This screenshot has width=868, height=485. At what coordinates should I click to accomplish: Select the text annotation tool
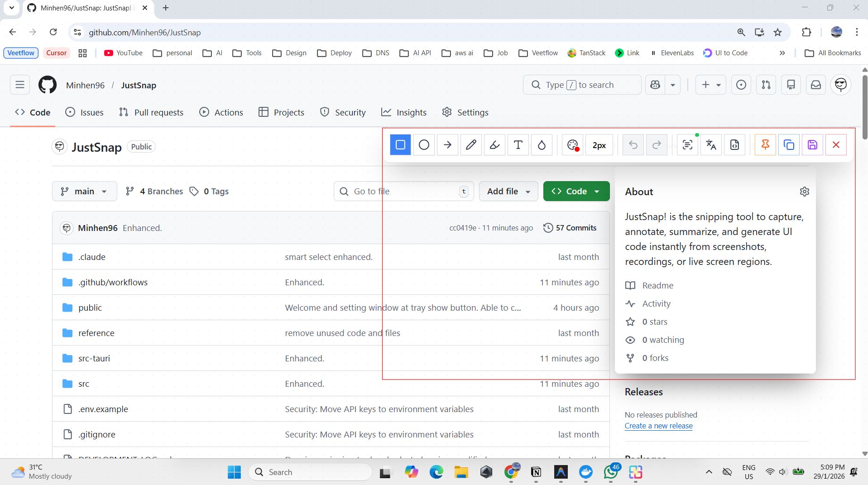(x=518, y=145)
